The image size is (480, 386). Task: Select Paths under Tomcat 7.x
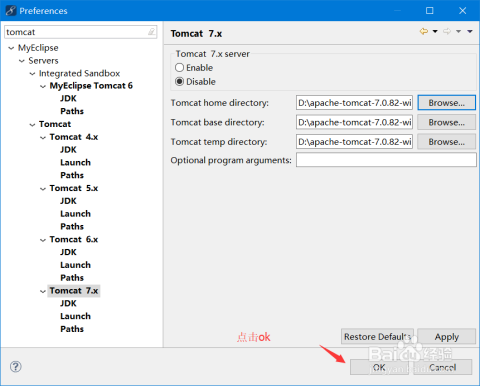tap(72, 329)
